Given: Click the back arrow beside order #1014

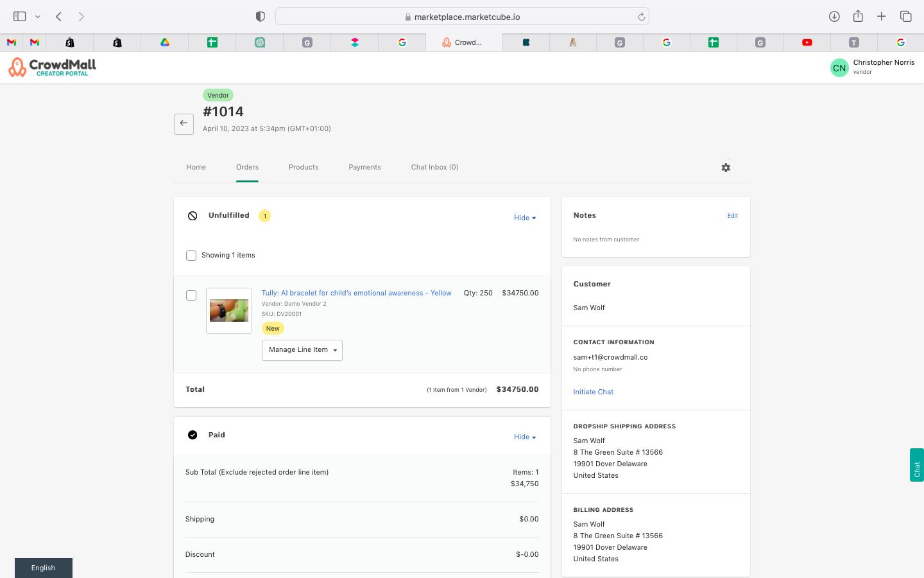Looking at the screenshot, I should (184, 123).
